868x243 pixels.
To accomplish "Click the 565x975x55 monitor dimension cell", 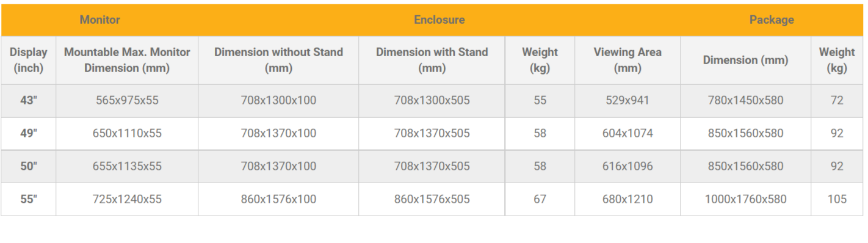I will point(127,100).
